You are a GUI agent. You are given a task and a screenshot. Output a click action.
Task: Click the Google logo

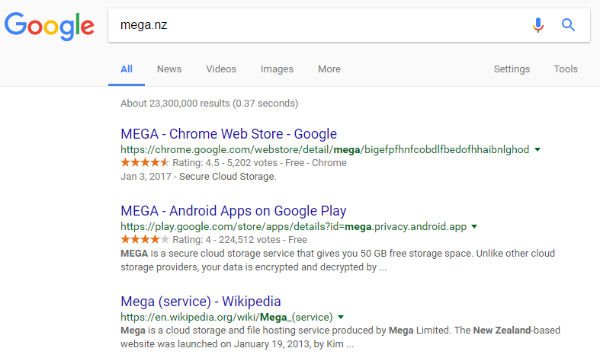tap(49, 26)
